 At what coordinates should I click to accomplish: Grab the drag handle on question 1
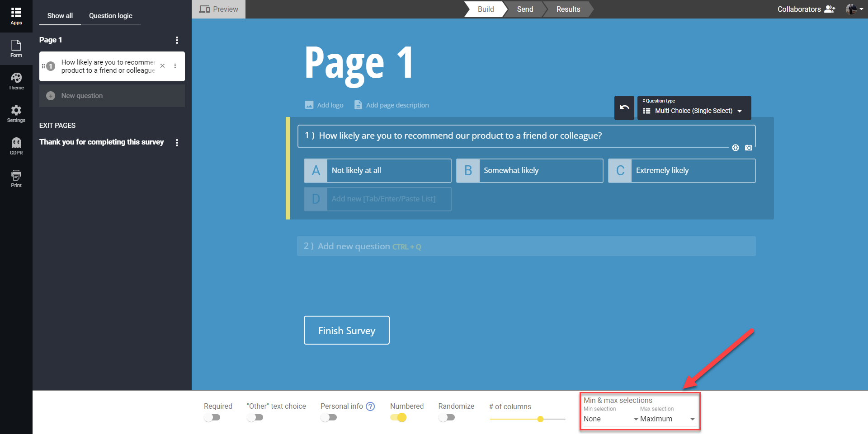coord(43,66)
